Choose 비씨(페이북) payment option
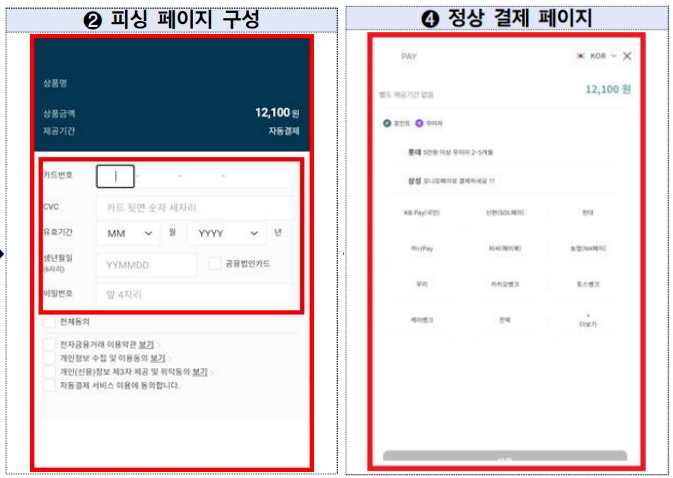673x478 pixels. pyautogui.click(x=505, y=248)
